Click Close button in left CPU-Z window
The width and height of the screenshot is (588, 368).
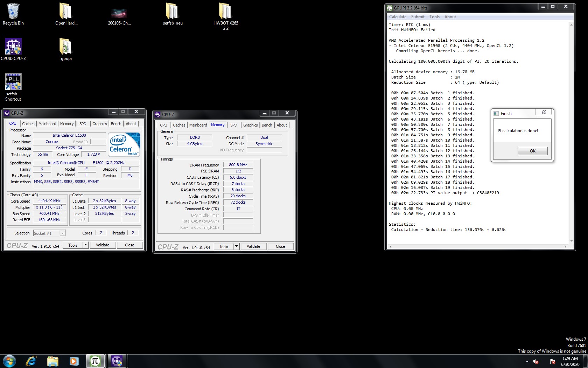129,245
